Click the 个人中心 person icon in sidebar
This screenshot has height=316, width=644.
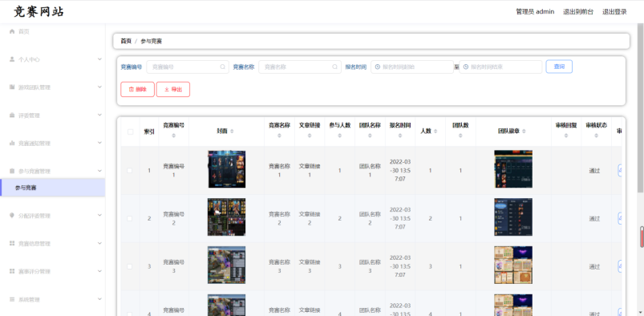click(x=12, y=59)
